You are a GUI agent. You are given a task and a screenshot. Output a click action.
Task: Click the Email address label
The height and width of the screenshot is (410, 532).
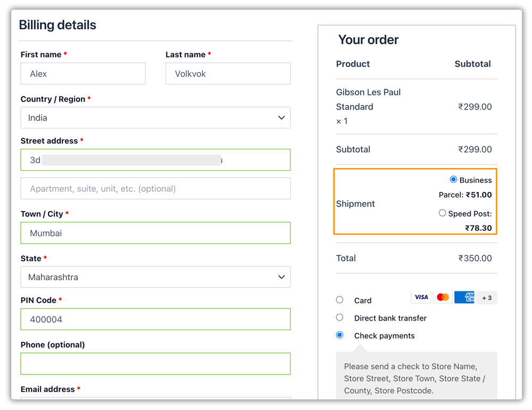click(47, 389)
